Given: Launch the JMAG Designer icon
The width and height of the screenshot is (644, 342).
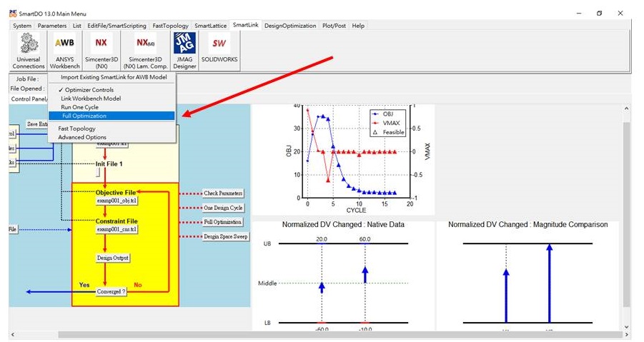Looking at the screenshot, I should (184, 44).
